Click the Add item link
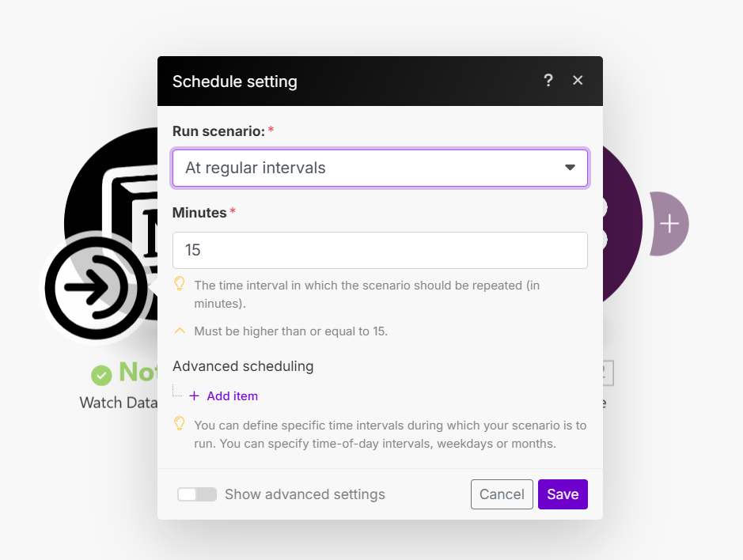The image size is (743, 560). (x=232, y=396)
